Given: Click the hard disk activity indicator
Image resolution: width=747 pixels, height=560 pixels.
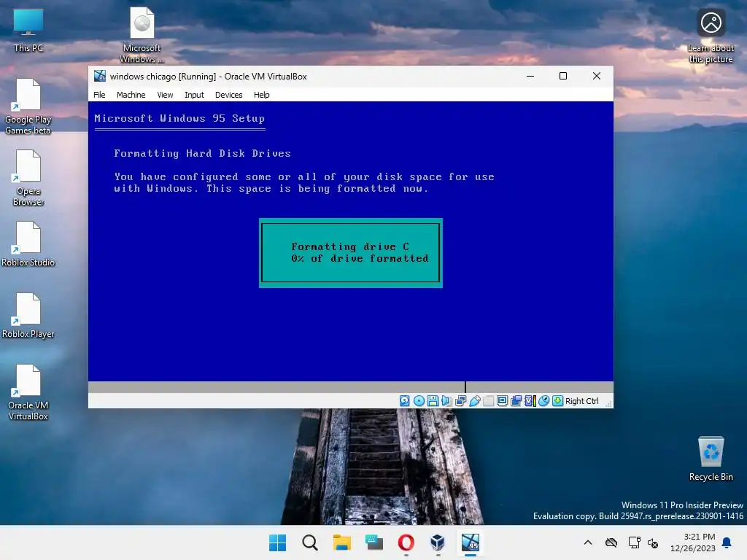Looking at the screenshot, I should point(404,401).
